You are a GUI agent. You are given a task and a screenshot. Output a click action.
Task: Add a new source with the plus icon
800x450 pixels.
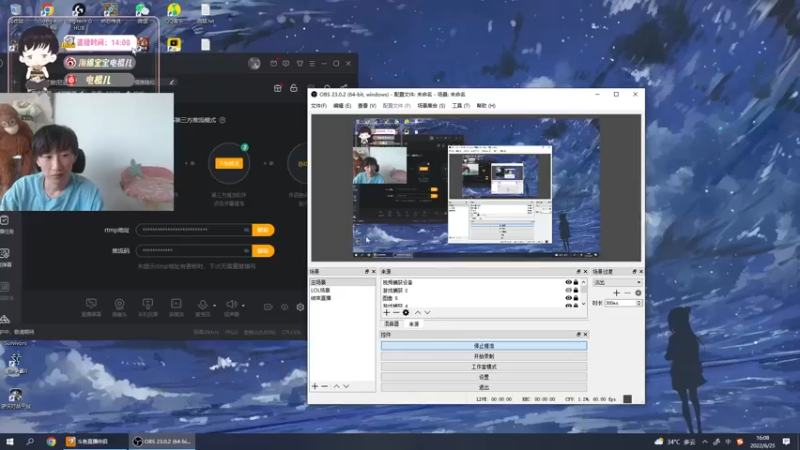tap(386, 312)
